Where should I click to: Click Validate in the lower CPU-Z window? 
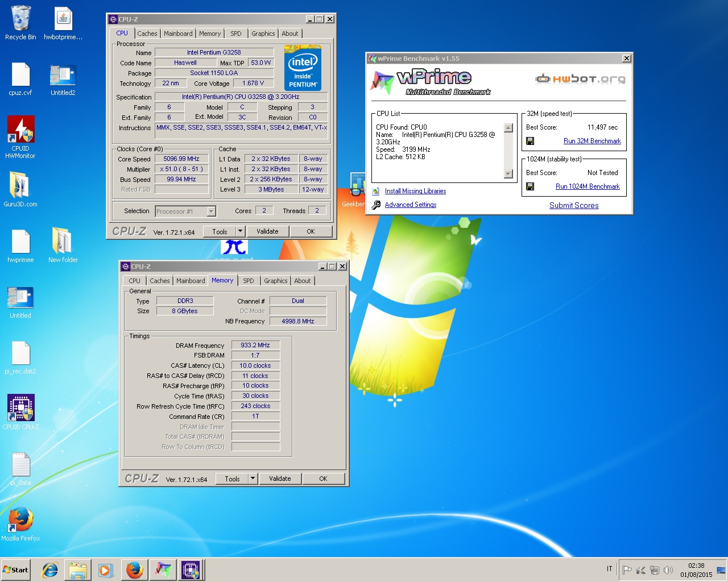tap(280, 479)
